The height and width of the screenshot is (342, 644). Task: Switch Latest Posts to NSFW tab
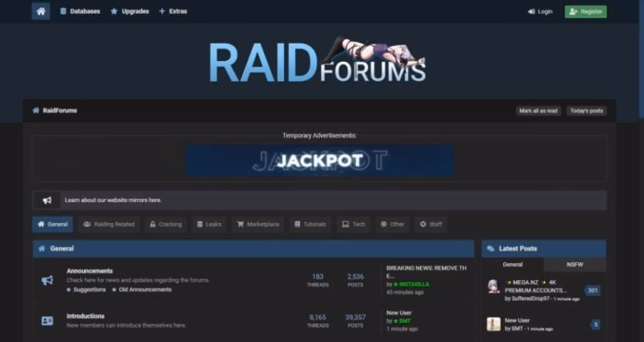(x=574, y=265)
